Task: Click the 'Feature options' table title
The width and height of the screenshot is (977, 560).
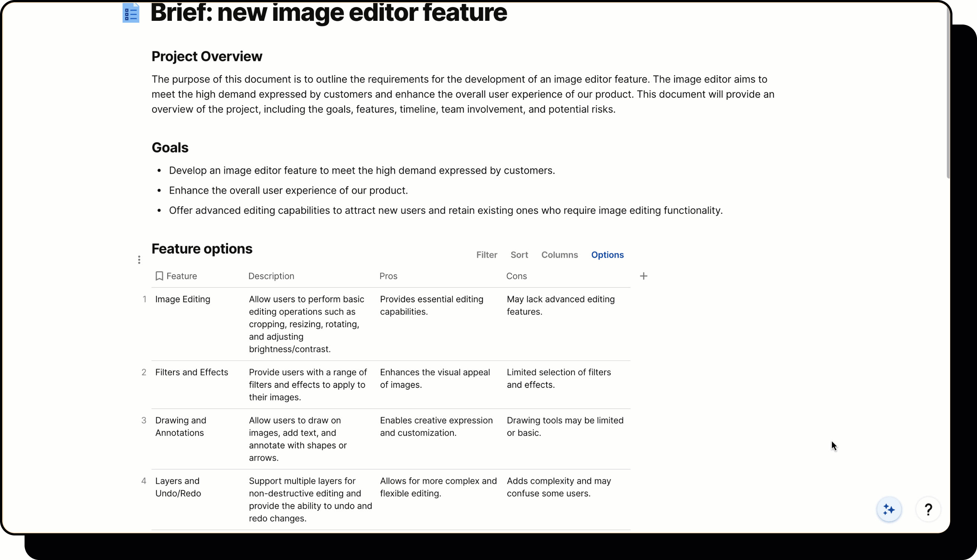Action: click(202, 249)
